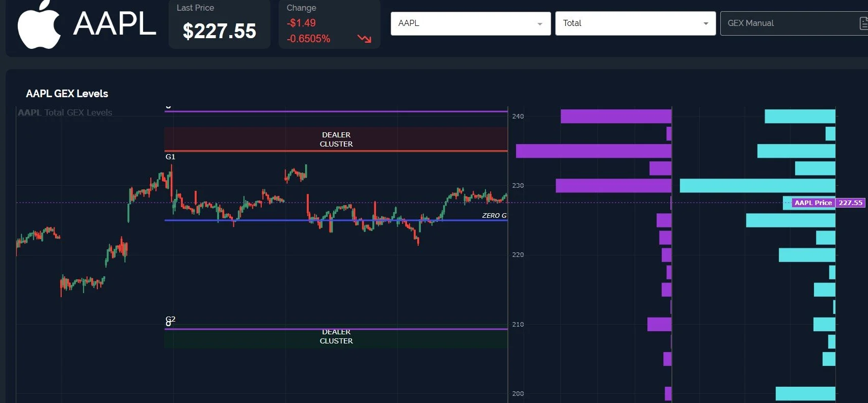
Task: Expand the Total dropdown arrow
Action: click(706, 24)
